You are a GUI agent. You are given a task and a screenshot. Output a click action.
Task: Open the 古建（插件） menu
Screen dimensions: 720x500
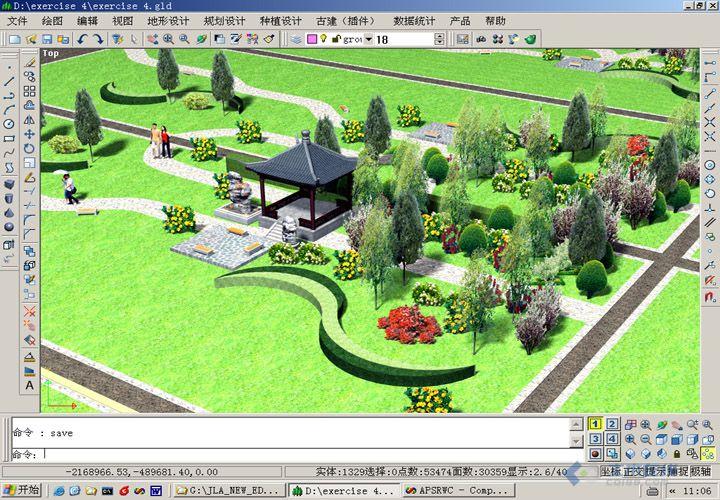(348, 21)
